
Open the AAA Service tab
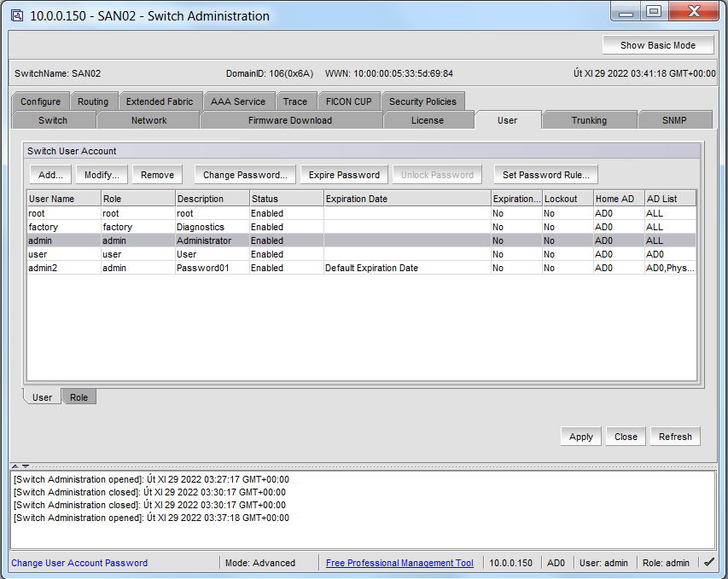coord(238,101)
